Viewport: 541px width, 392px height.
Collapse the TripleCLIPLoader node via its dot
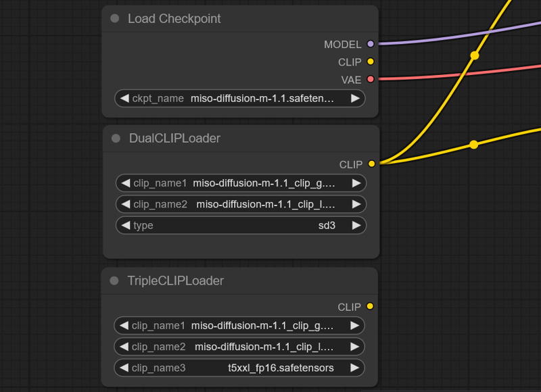[x=114, y=280]
